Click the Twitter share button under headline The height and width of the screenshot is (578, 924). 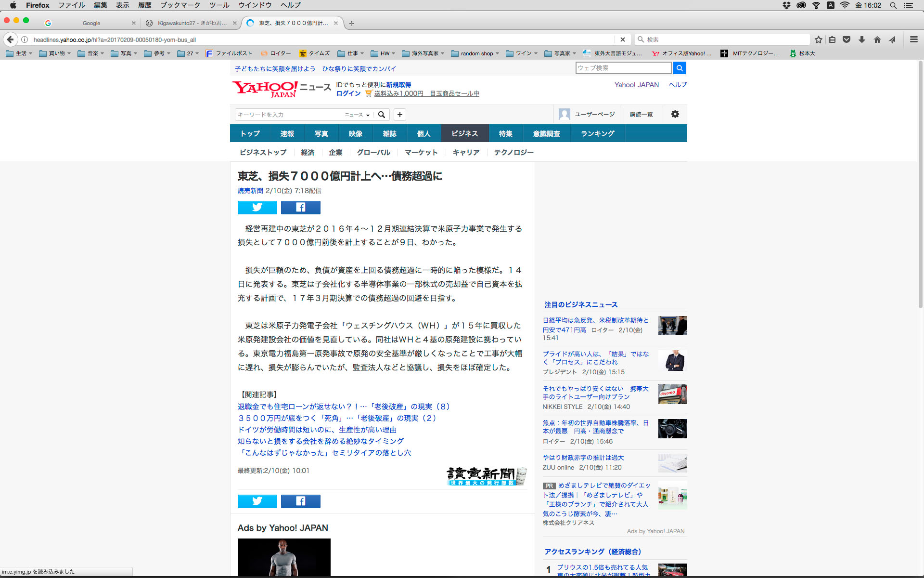(257, 208)
